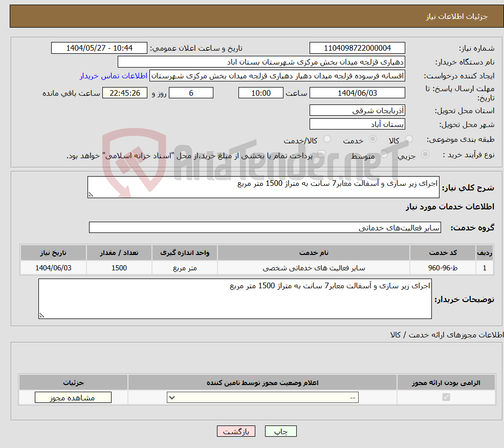The width and height of the screenshot is (504, 448).
Task: Click the چاپ button
Action: [281, 431]
